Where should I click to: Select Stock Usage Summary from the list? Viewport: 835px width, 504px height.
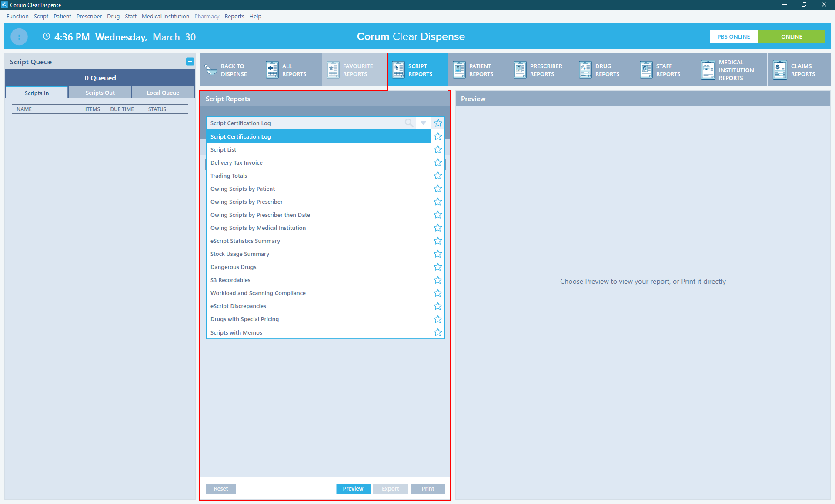click(240, 254)
